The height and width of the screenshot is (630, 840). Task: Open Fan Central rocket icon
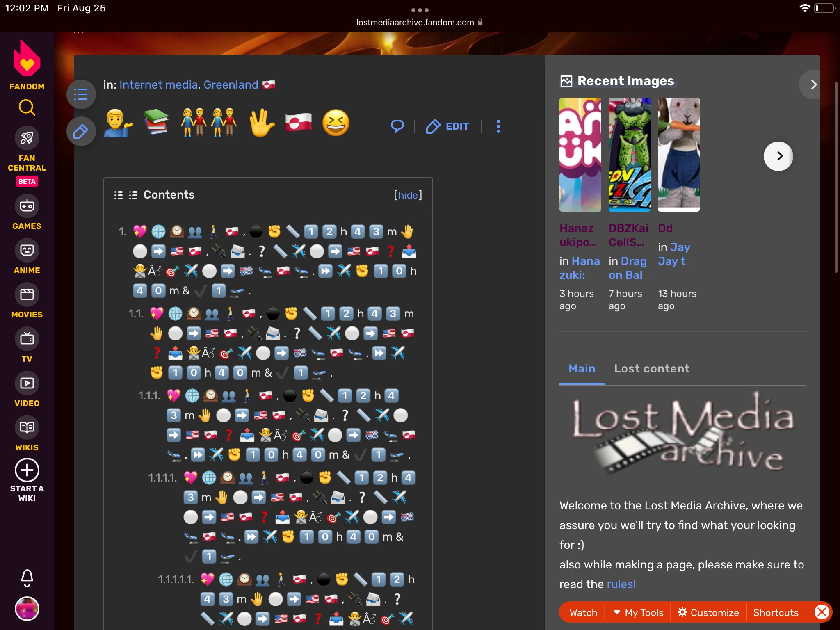(x=27, y=138)
